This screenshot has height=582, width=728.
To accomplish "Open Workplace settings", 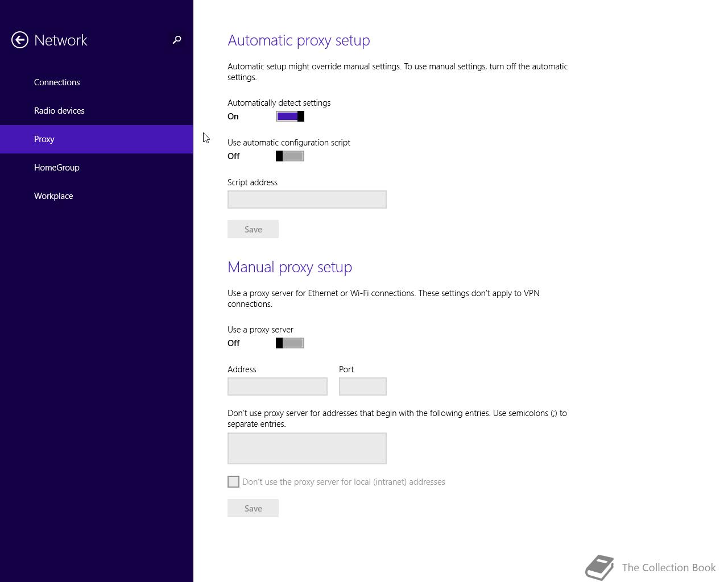I will coord(97,196).
